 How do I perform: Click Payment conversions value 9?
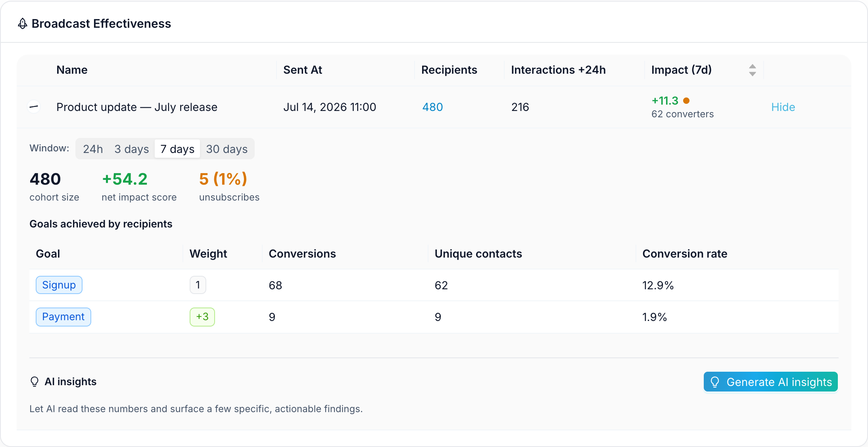(272, 317)
